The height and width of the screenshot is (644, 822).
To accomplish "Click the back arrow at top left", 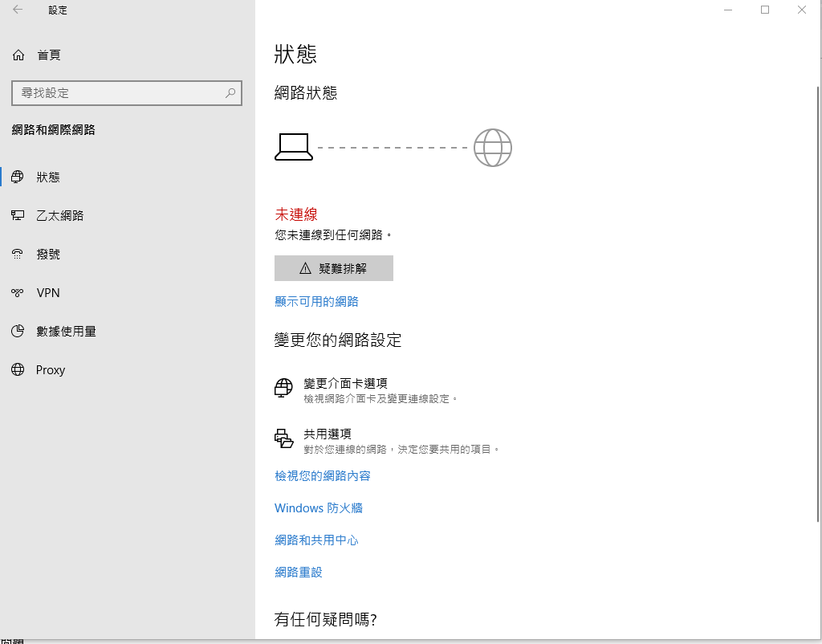I will coord(18,10).
